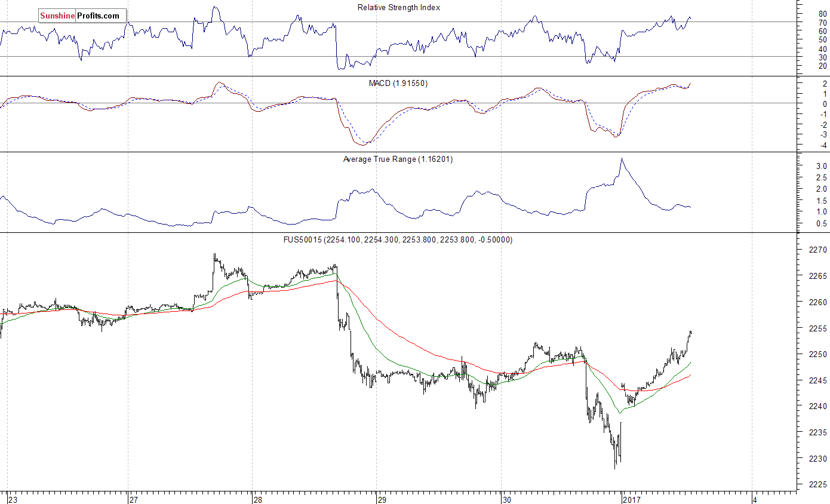Click the ATR 1.5 axis value
Screen dimensions: 830x504
[821, 200]
